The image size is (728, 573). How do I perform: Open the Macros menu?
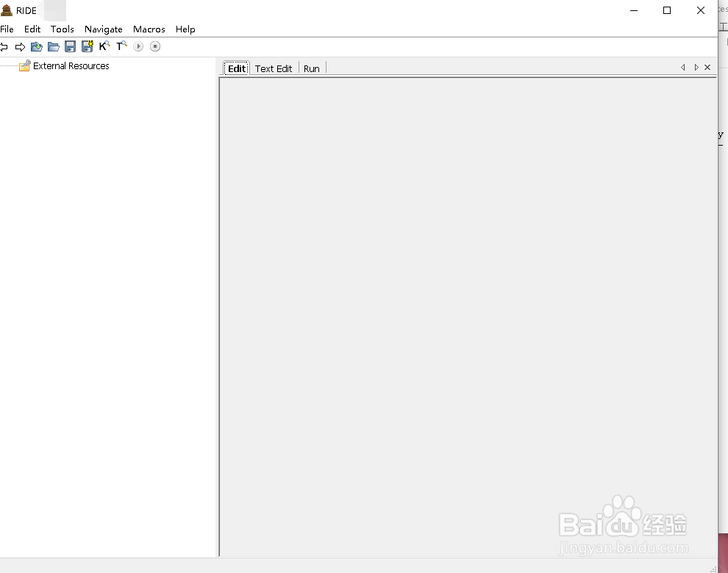(x=149, y=29)
